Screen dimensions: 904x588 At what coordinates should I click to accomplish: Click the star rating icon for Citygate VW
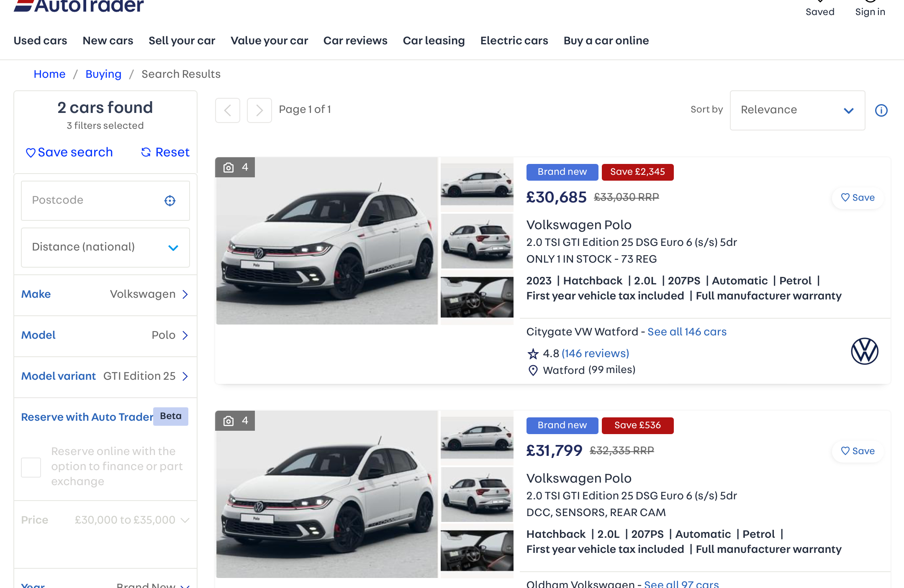click(533, 354)
